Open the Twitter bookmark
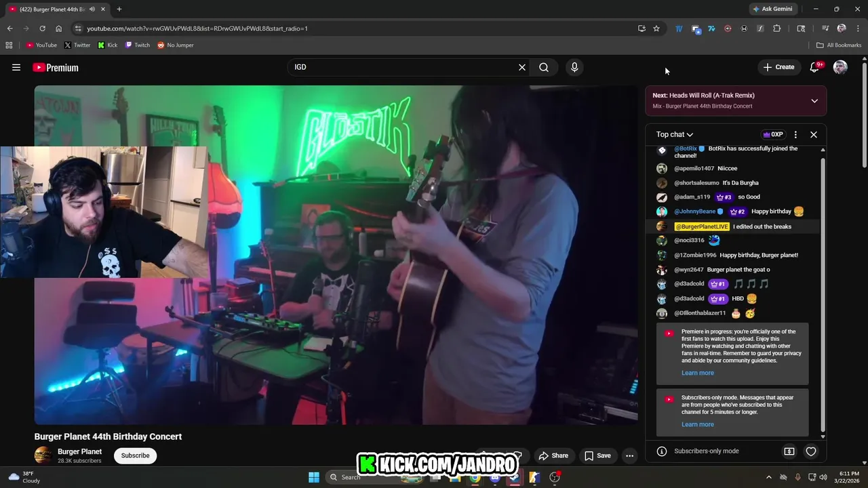This screenshot has width=868, height=488. (77, 45)
